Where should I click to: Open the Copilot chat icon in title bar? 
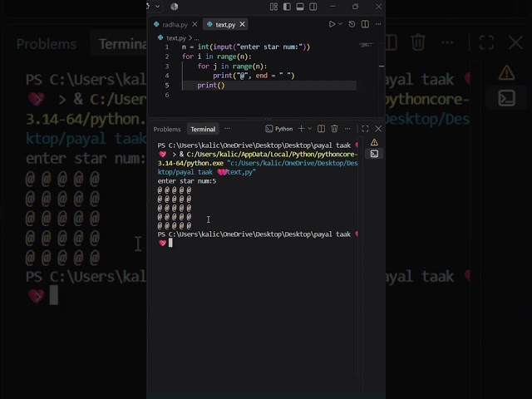coord(175,7)
